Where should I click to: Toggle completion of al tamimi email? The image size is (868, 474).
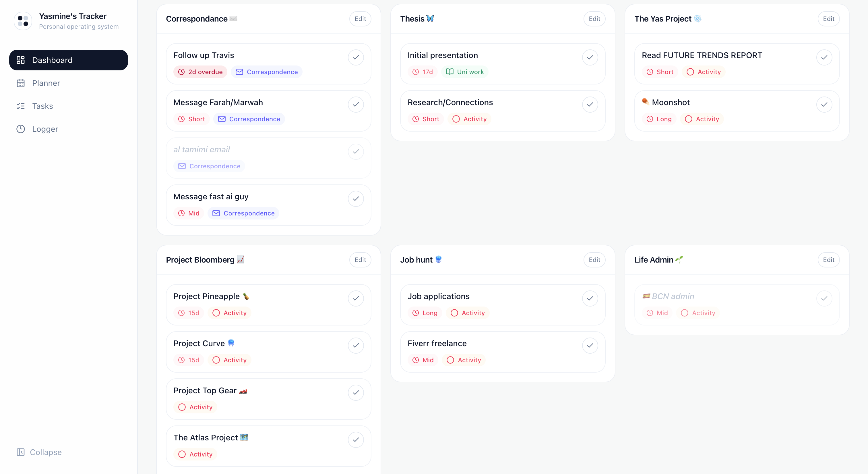pos(355,152)
